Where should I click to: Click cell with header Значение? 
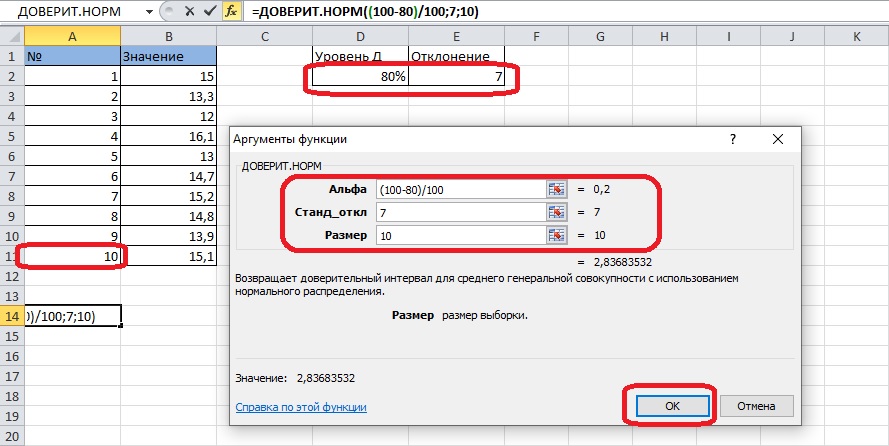(168, 56)
